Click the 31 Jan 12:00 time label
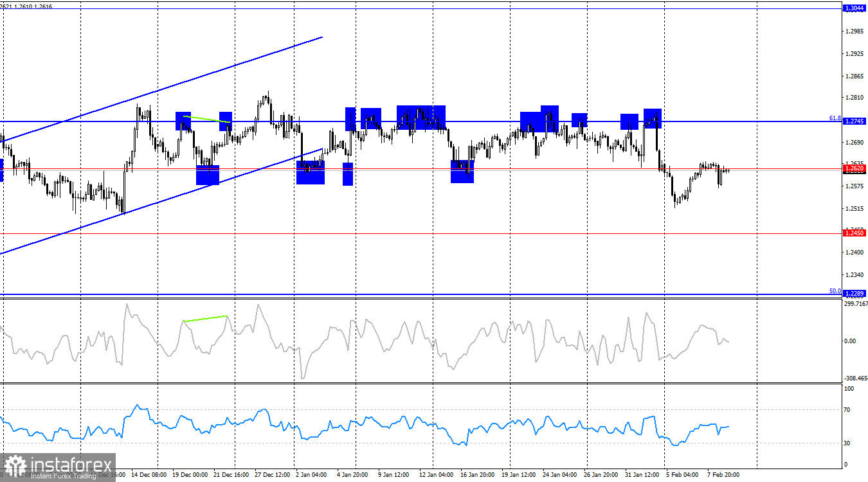The image size is (868, 482). 643,474
